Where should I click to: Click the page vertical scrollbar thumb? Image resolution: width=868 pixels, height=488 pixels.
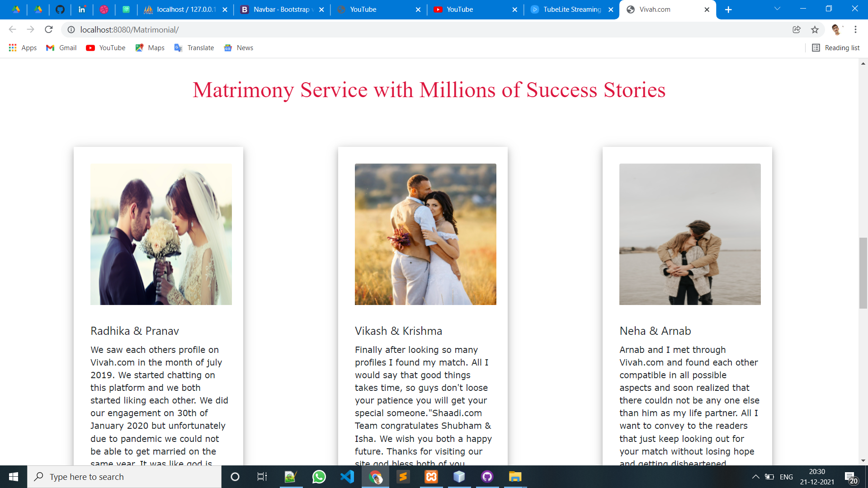tap(863, 272)
